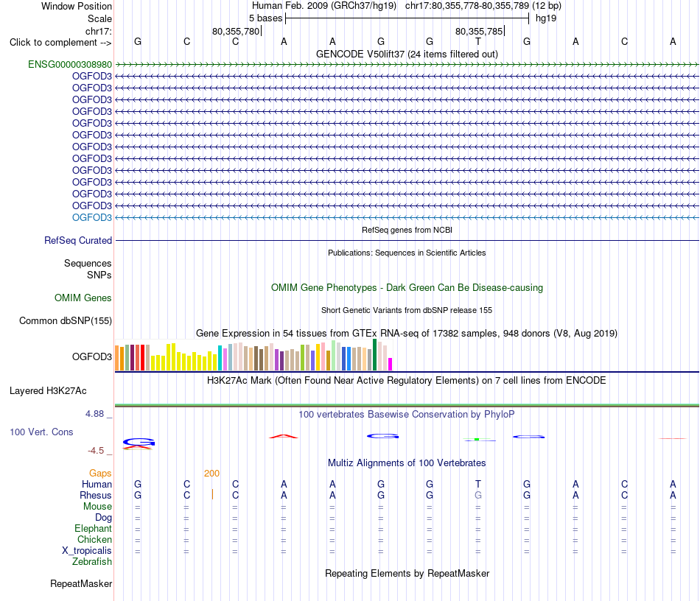
Task: Click 'Human Feb. 2009 (GRCh37/hg19)' assembly text
Action: 324,6
